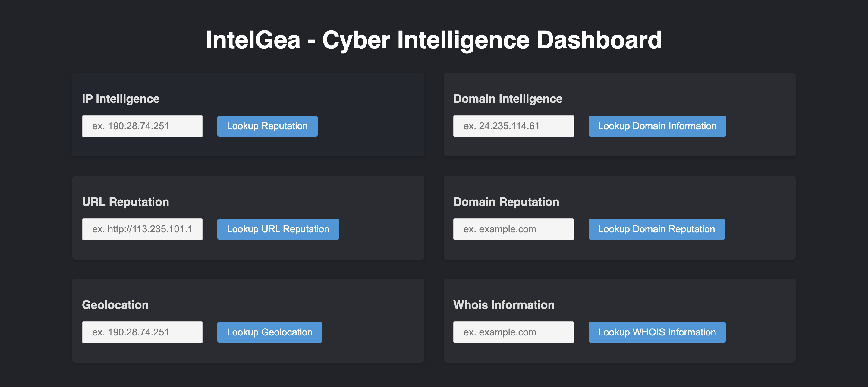868x387 pixels.
Task: Click the Domain Intelligence panel title
Action: pyautogui.click(x=508, y=99)
